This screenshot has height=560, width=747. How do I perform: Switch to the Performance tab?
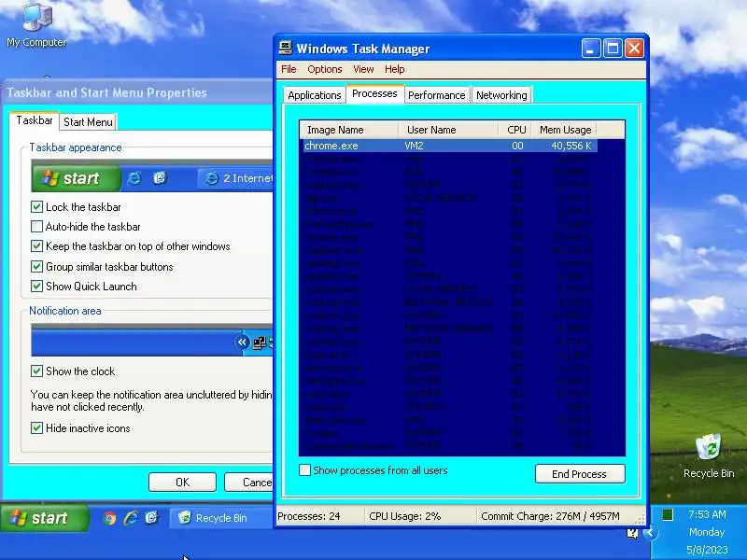pyautogui.click(x=436, y=95)
